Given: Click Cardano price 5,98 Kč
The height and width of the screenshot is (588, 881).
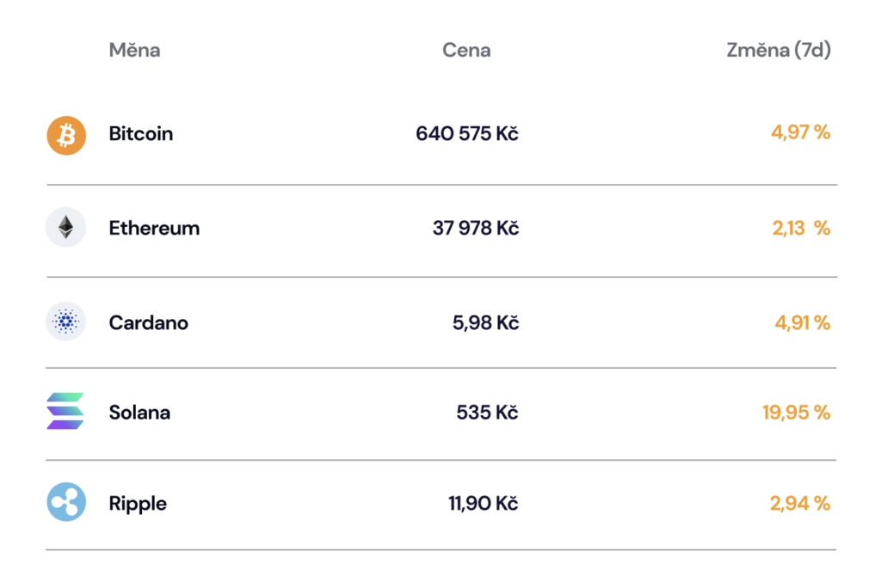Looking at the screenshot, I should pyautogui.click(x=485, y=322).
